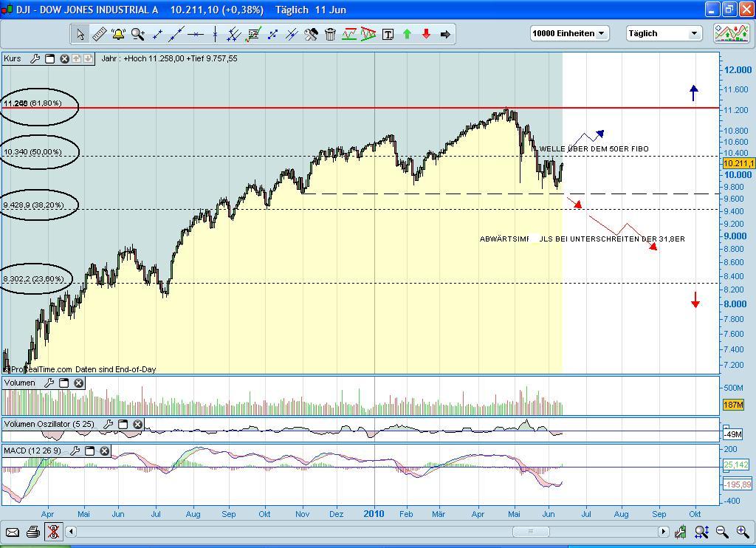Detach the Kurs panel window
Image resolution: width=756 pixels, height=548 pixels.
tap(49, 59)
